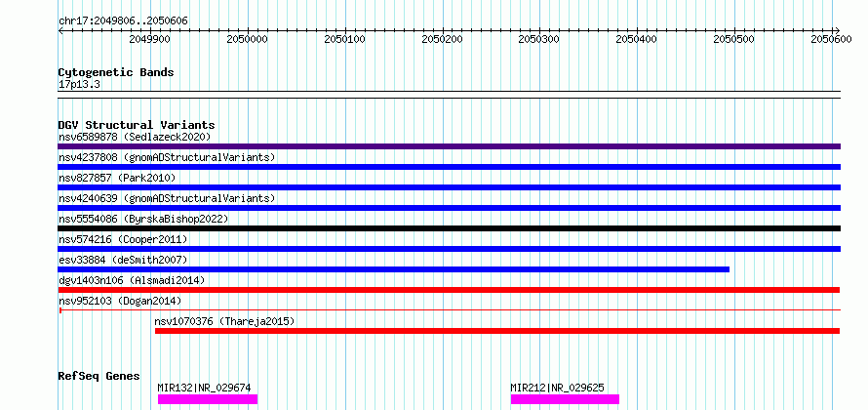
Task: Click the MIR132 magenta gene bar
Action: (x=208, y=399)
